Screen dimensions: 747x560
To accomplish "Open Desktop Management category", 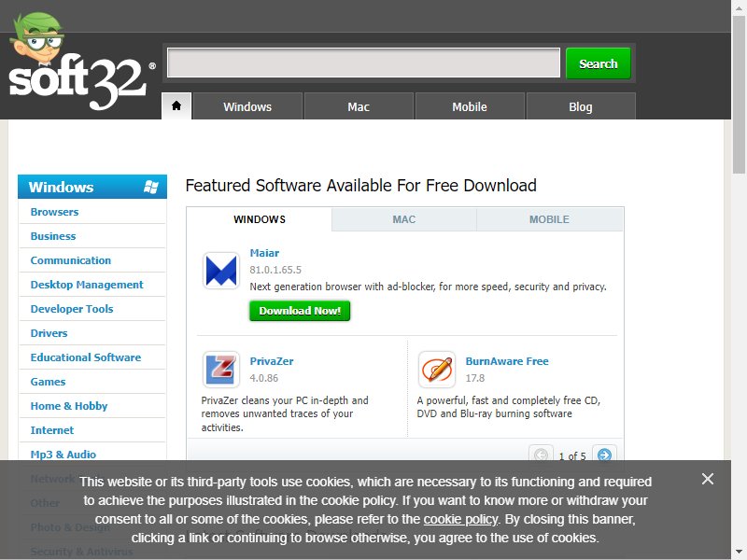I will tap(87, 285).
